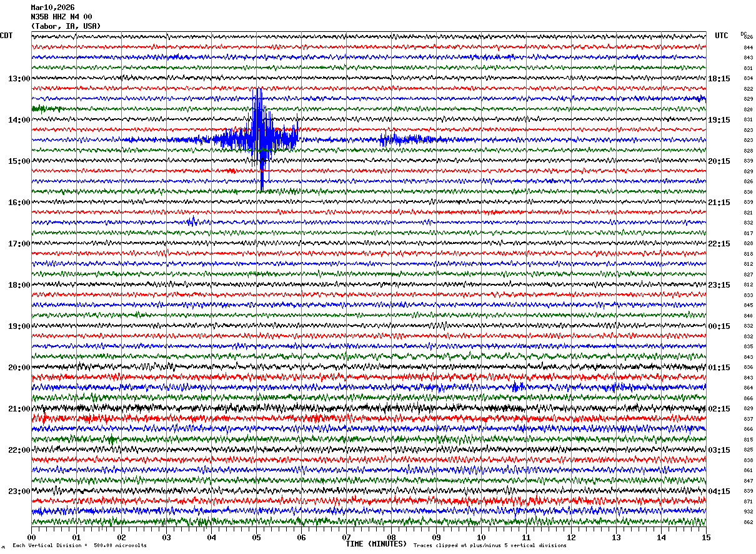This screenshot has width=756, height=554.
Task: Click the DC offset value 820
Action: pyautogui.click(x=748, y=109)
